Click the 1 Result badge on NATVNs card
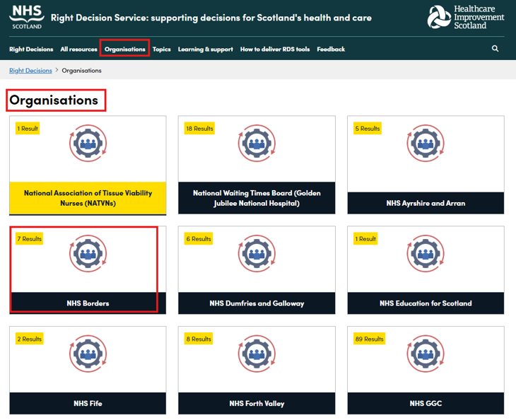This screenshot has height=420, width=516. click(28, 129)
